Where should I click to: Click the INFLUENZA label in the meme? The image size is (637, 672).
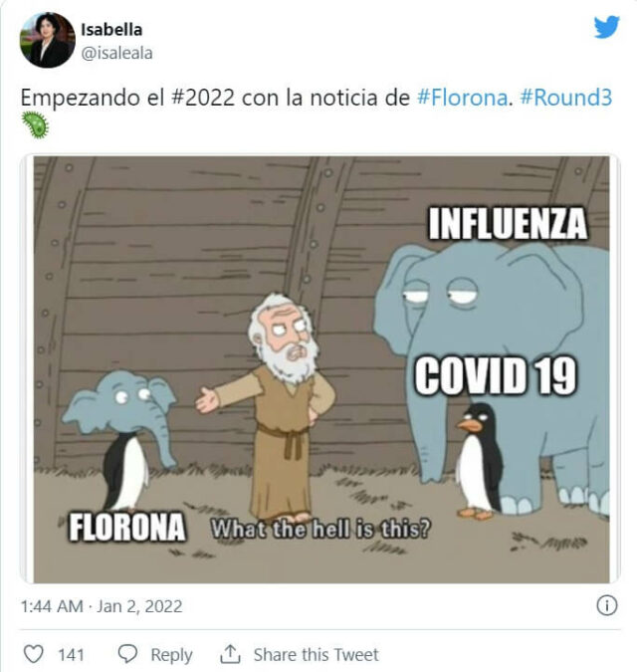click(x=508, y=224)
